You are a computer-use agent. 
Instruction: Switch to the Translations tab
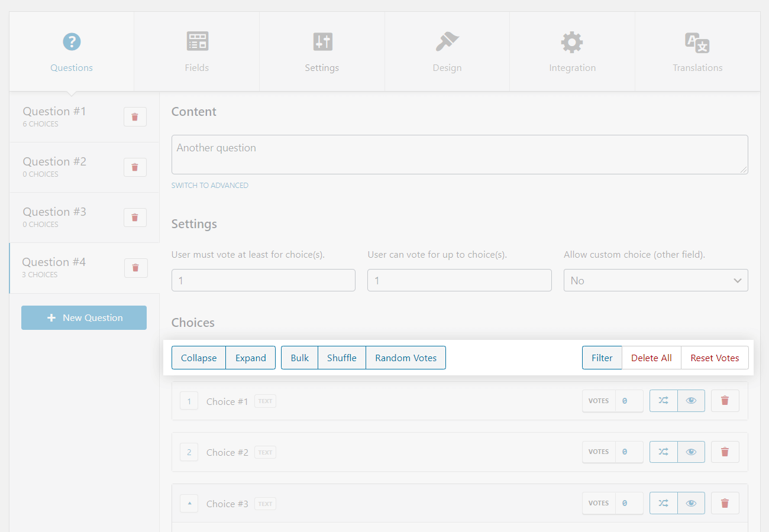point(697,51)
